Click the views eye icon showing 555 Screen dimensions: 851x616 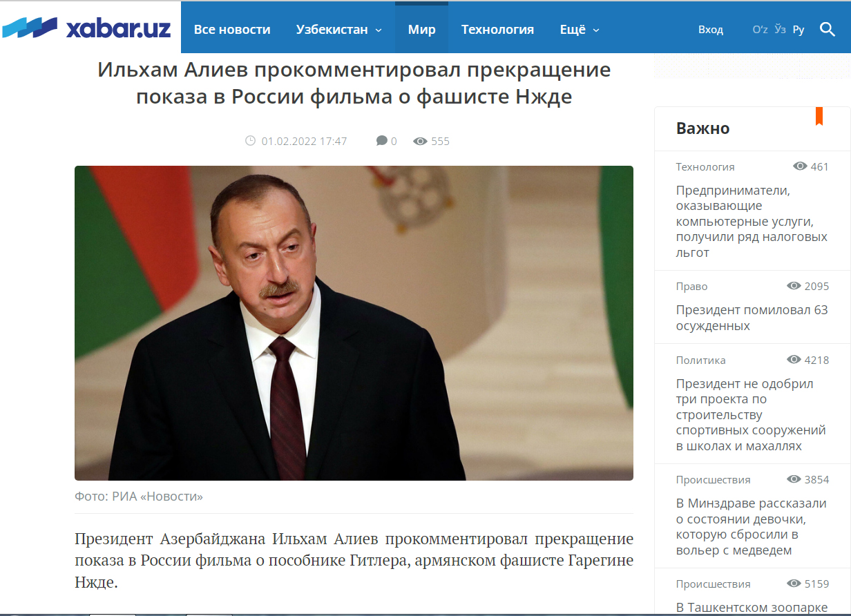[420, 141]
